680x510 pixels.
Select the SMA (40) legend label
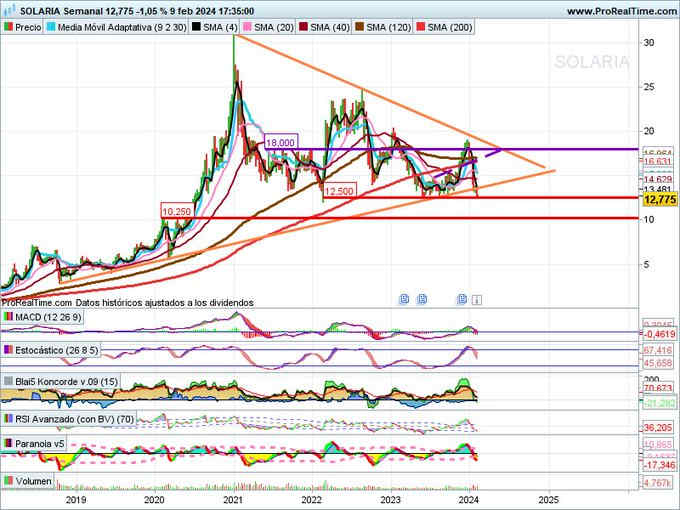330,27
